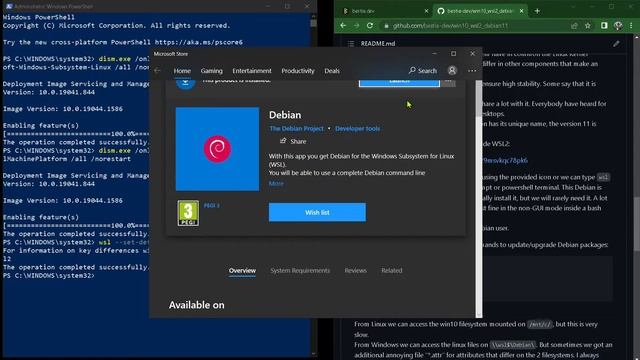
Task: Click the installed download icon in Store
Action: [185, 83]
